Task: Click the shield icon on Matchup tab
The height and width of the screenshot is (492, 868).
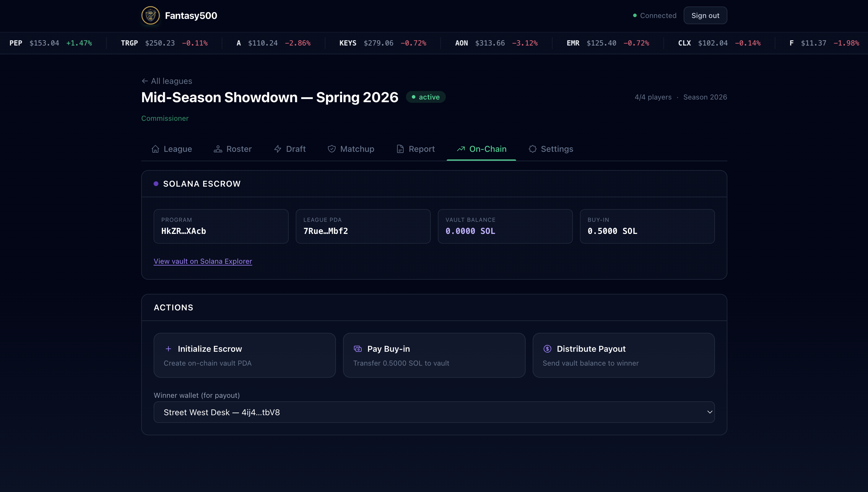Action: 331,149
